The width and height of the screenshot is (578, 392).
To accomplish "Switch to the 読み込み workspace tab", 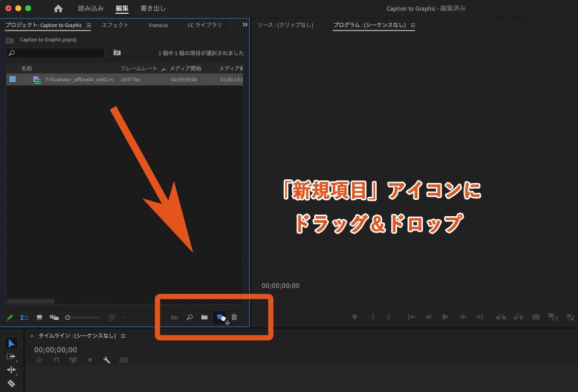I will (x=90, y=8).
